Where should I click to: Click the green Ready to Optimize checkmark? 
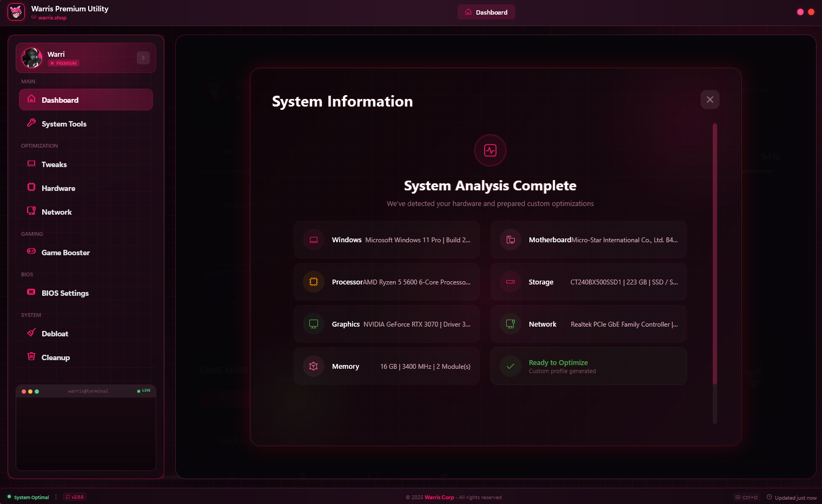pos(510,366)
